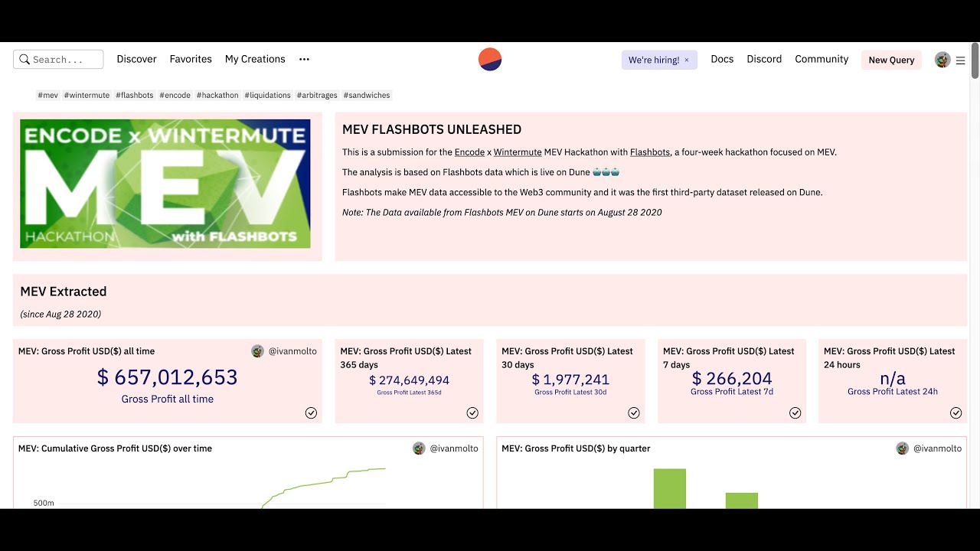Click the tallest green bar in quarter chart
The width and height of the screenshot is (980, 551).
point(670,489)
